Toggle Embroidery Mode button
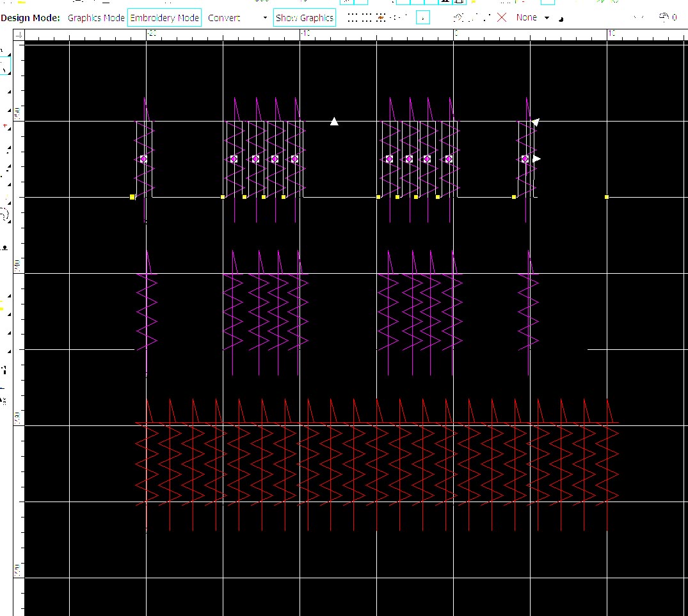This screenshot has height=616, width=688. coord(164,18)
